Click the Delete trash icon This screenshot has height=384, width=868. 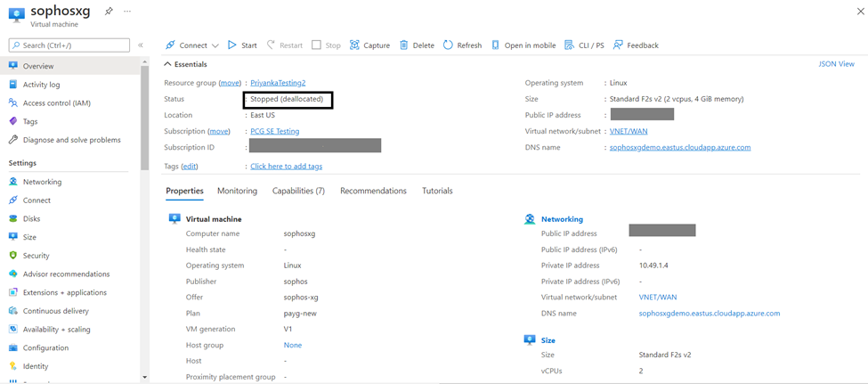coord(404,45)
